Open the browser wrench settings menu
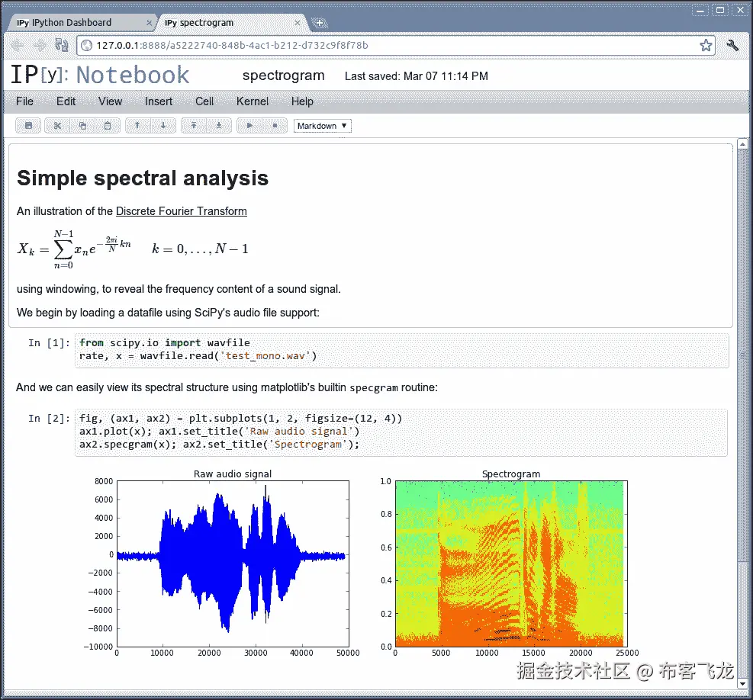Image resolution: width=753 pixels, height=700 pixels. pos(732,45)
